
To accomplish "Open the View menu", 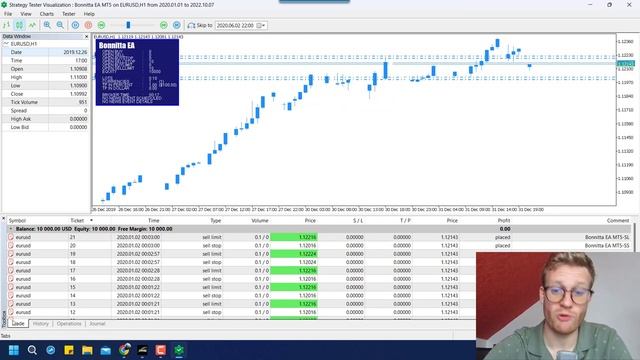I will (x=26, y=14).
